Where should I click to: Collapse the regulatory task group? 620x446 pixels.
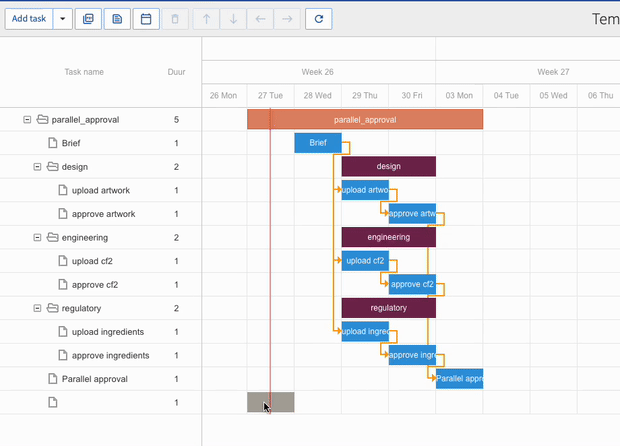[x=37, y=308]
